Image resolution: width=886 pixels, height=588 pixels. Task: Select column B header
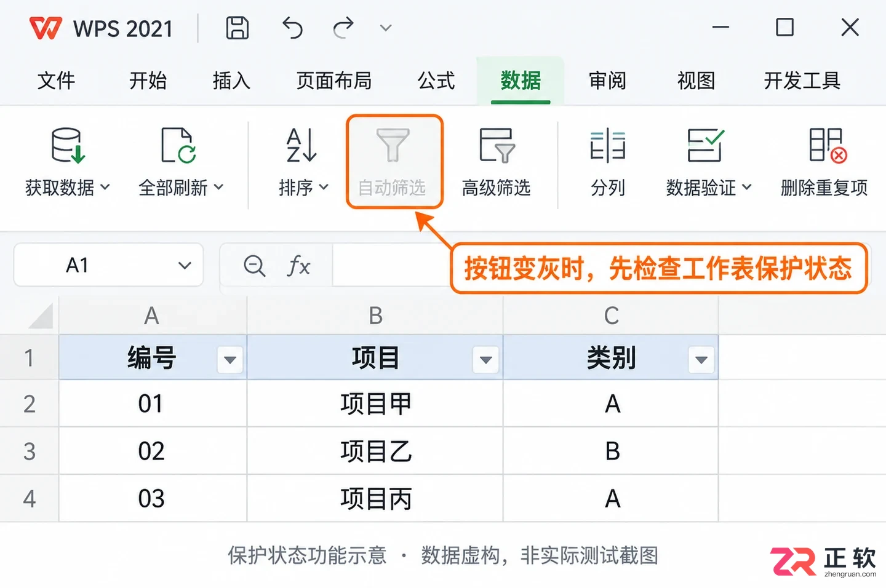375,316
